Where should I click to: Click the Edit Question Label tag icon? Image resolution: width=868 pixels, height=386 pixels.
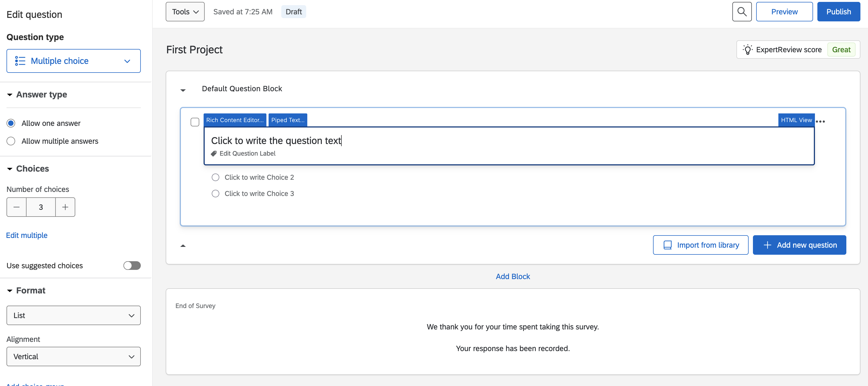pyautogui.click(x=214, y=153)
